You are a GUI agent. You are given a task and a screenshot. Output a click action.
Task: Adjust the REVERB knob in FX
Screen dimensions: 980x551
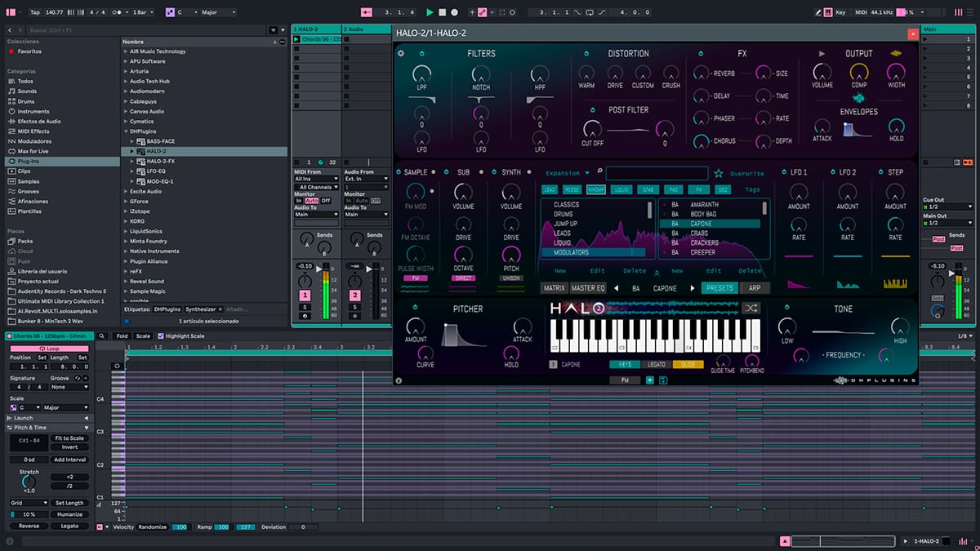coord(702,73)
